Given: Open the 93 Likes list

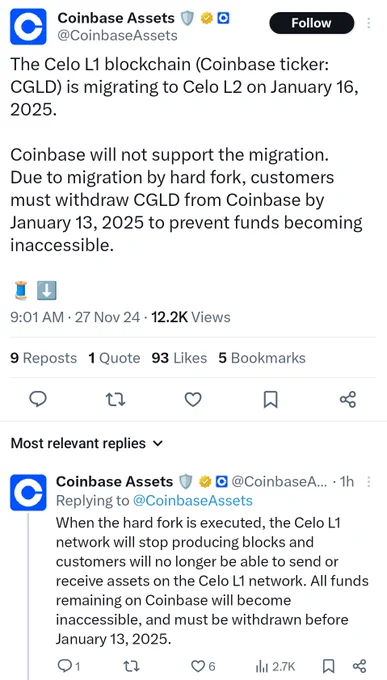Looking at the screenshot, I should (179, 358).
